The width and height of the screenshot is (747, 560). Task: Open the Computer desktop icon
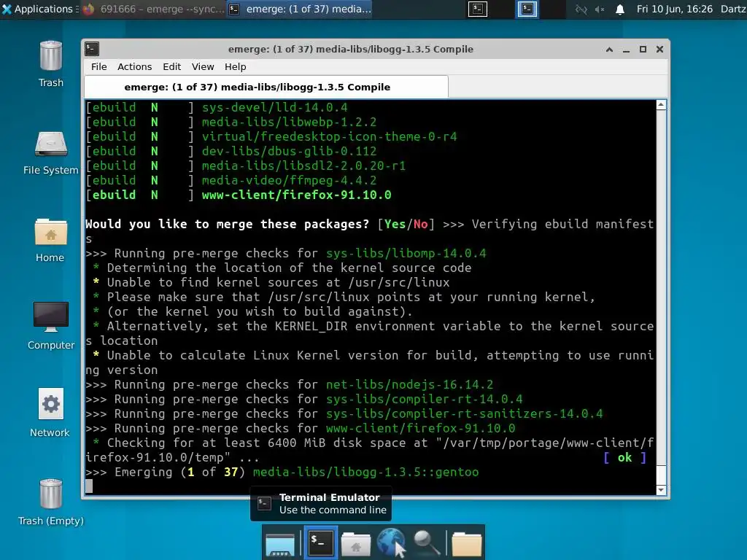tap(50, 326)
